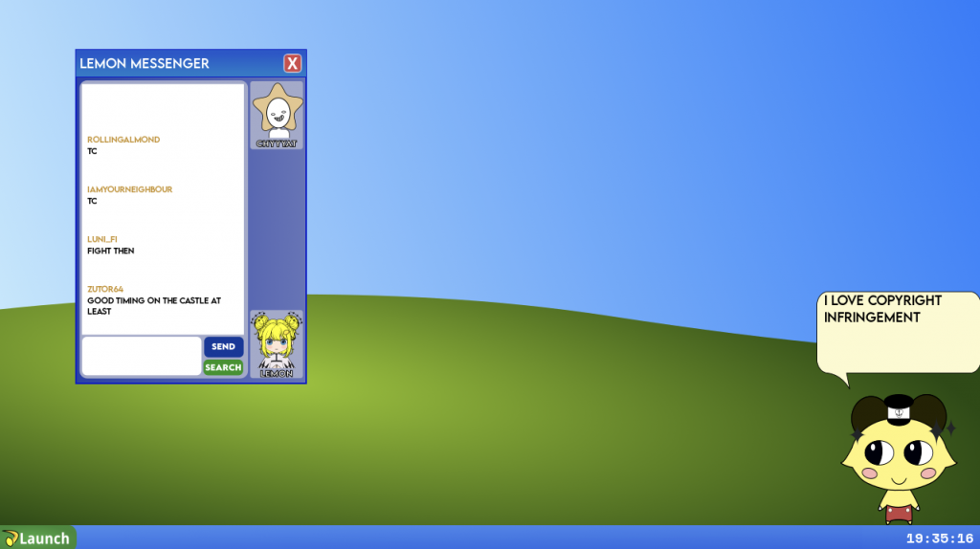Click the Lemon Messenger title bar text

[x=145, y=64]
